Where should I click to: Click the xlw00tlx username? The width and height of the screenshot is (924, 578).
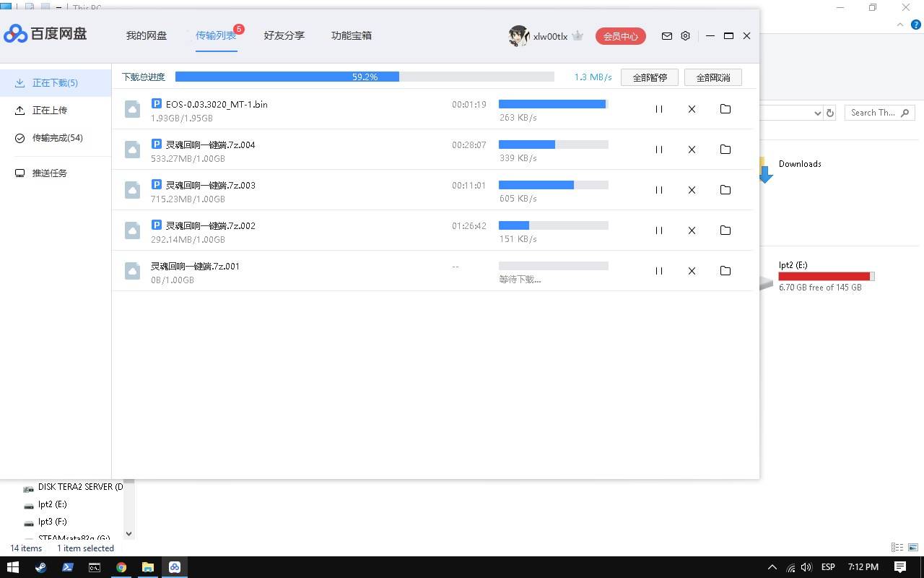pos(550,36)
